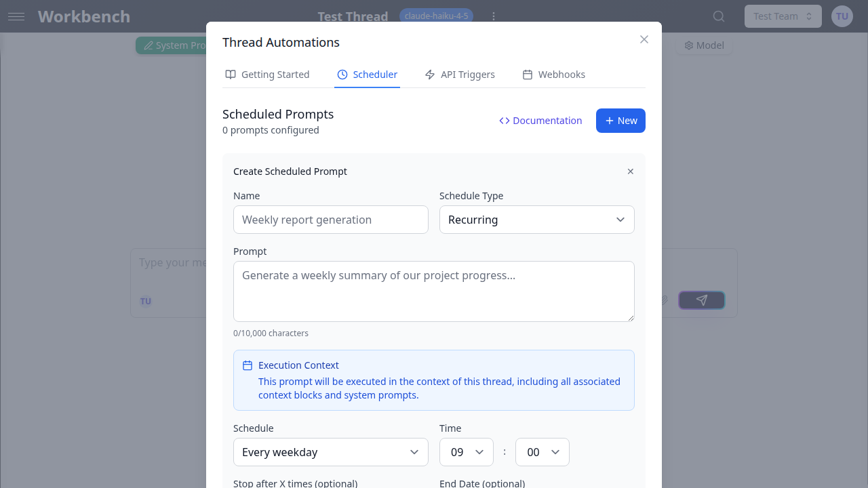Open the Every weekday schedule dropdown
868x488 pixels.
330,451
